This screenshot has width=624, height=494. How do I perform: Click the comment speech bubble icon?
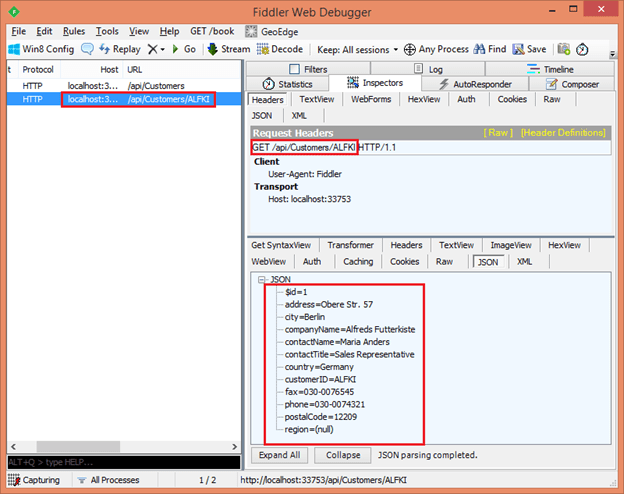click(87, 49)
